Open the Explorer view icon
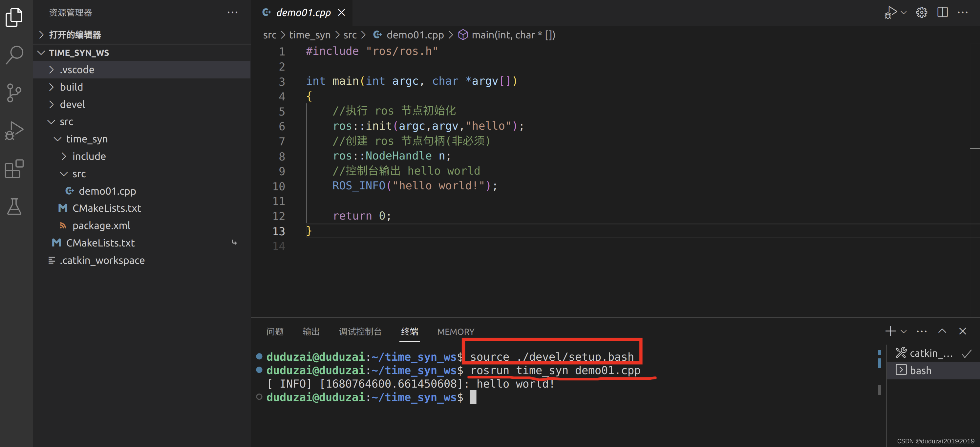 point(14,17)
